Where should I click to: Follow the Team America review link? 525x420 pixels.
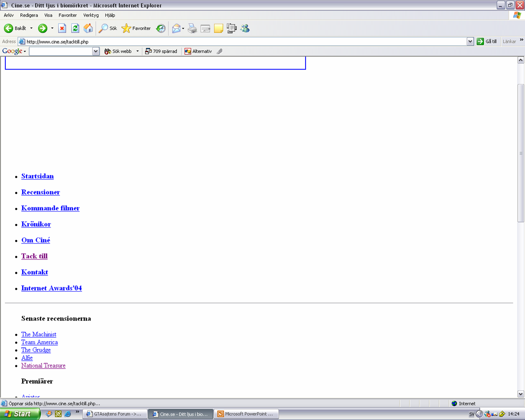[39, 342]
